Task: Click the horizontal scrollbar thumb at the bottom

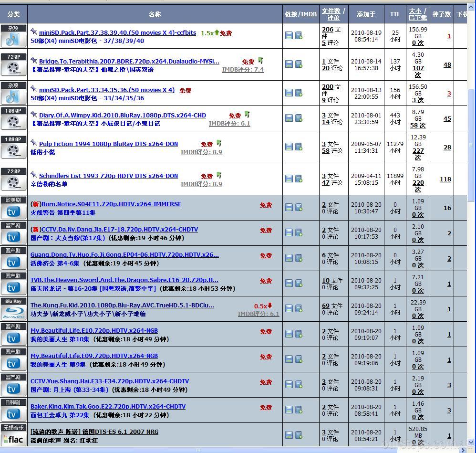Action: tap(198, 450)
